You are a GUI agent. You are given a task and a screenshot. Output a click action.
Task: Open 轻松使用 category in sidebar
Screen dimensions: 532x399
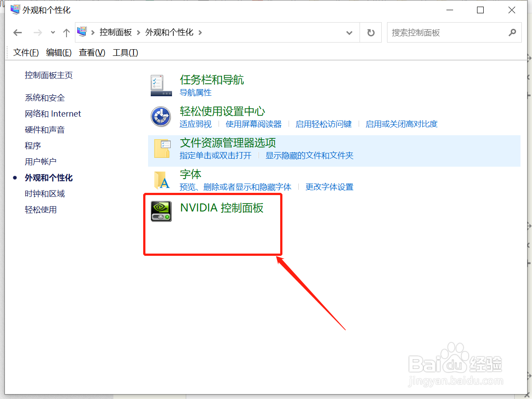pos(41,210)
